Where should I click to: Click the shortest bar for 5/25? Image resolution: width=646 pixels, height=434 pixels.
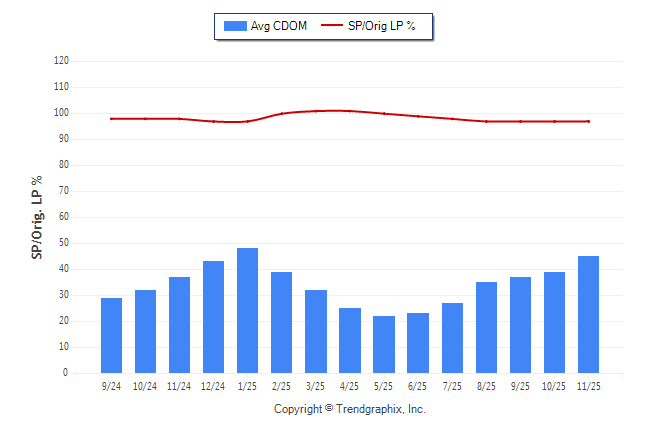[x=384, y=345]
